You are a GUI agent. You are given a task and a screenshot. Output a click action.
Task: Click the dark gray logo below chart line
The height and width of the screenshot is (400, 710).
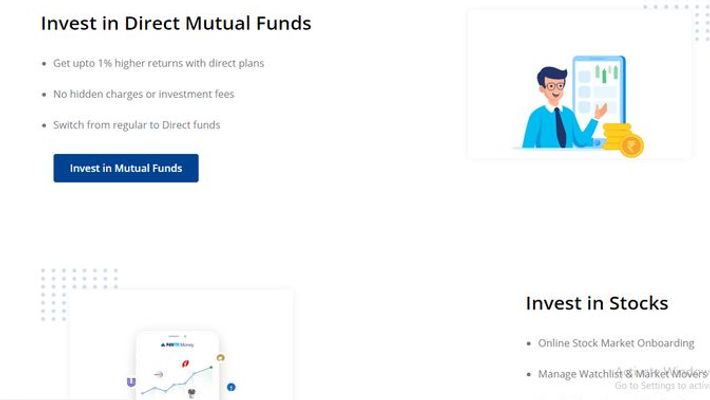point(192,393)
